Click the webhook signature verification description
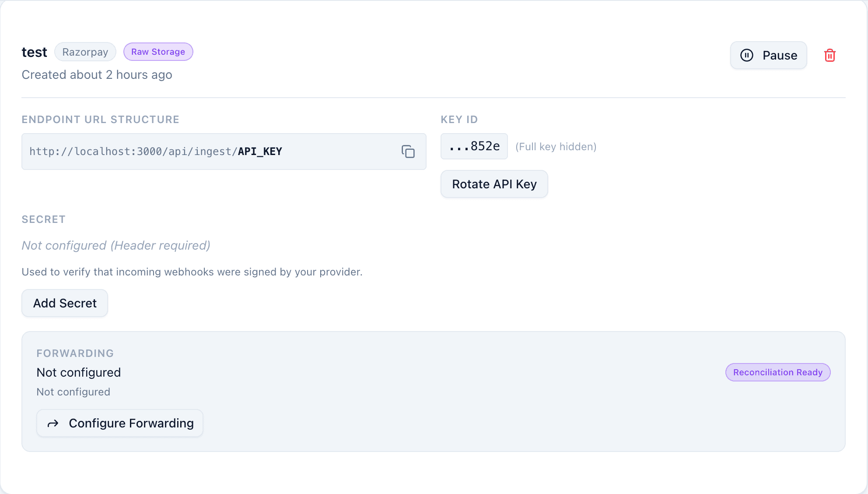Screen dimensions: 868x494 (x=192, y=272)
